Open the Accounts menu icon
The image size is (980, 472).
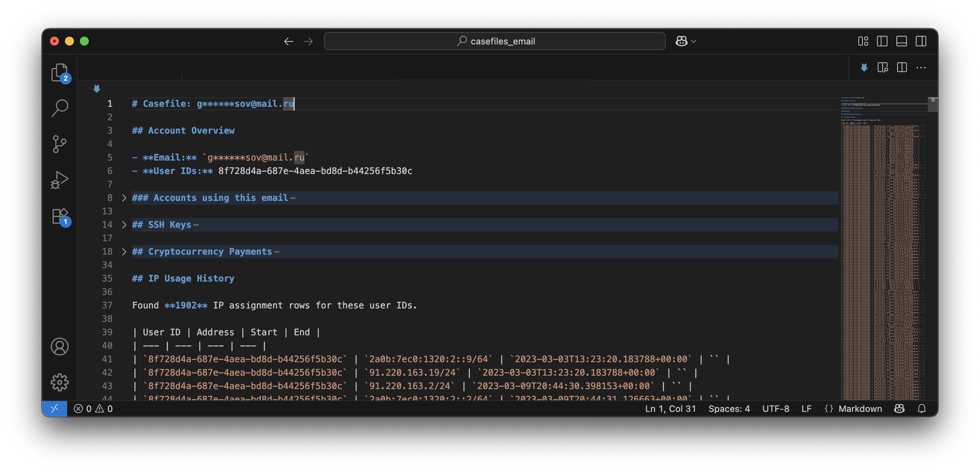(59, 347)
